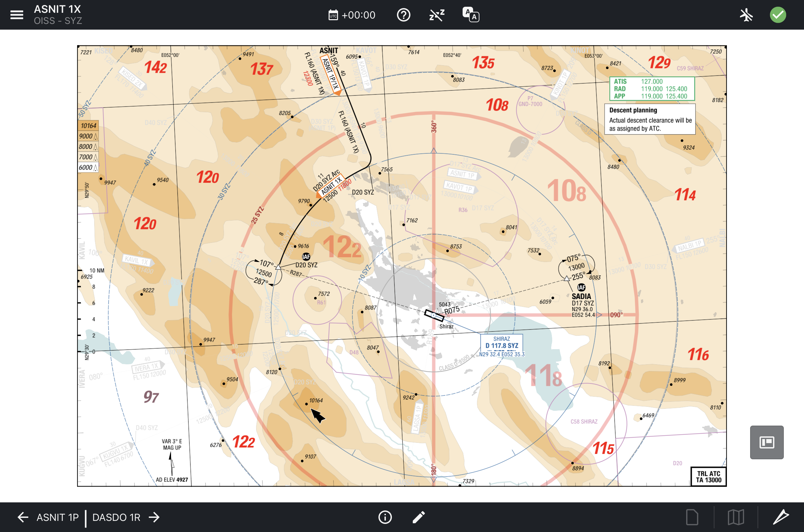804x532 pixels.
Task: Click the Shiraz airport runway symbol
Action: (434, 315)
